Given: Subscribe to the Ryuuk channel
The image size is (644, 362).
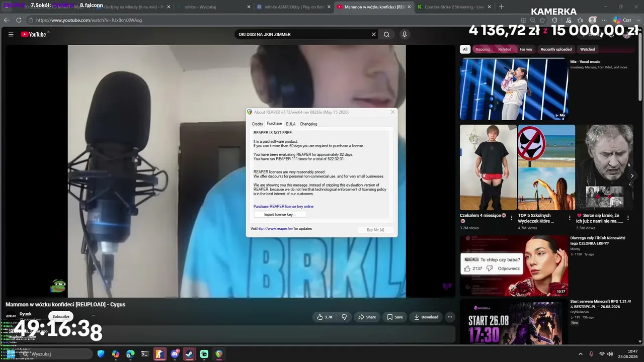Looking at the screenshot, I should pyautogui.click(x=61, y=316).
